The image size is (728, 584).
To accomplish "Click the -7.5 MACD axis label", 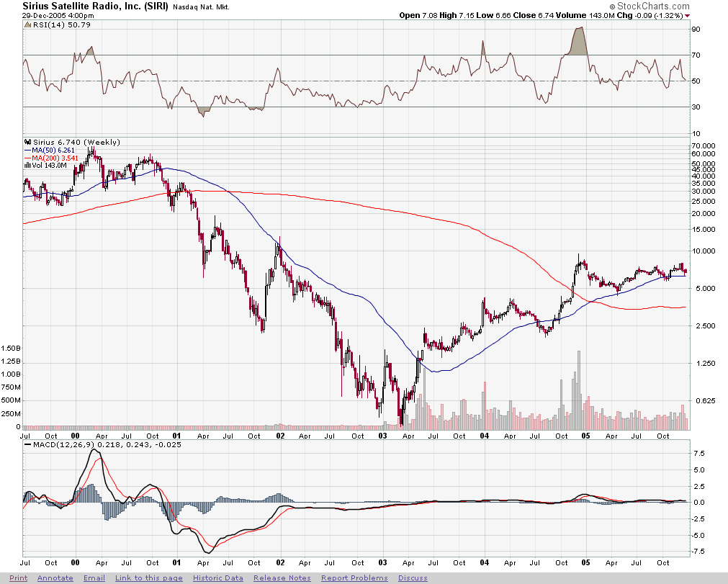I will click(x=698, y=551).
